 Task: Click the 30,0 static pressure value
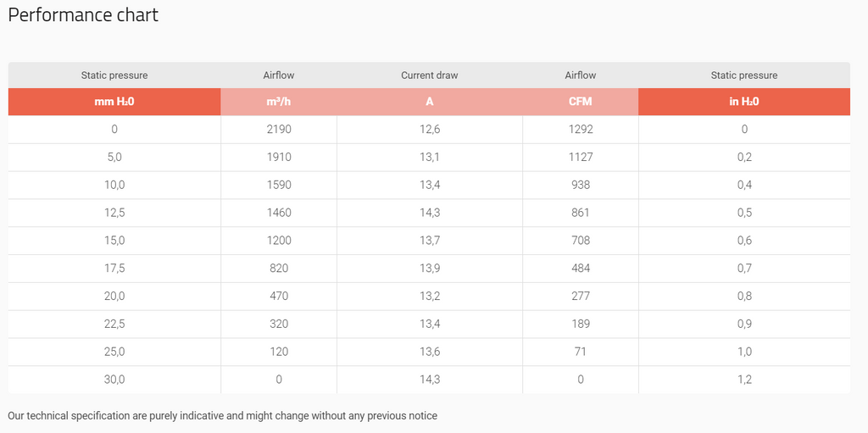[x=114, y=380]
